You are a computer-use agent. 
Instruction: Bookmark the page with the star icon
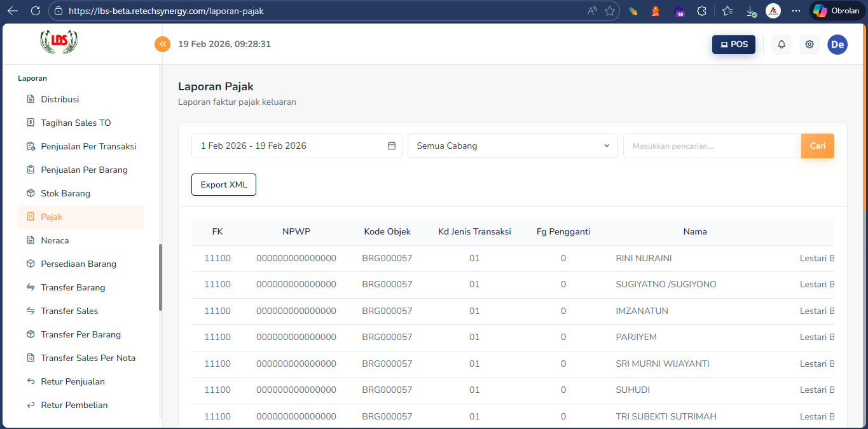(x=610, y=11)
